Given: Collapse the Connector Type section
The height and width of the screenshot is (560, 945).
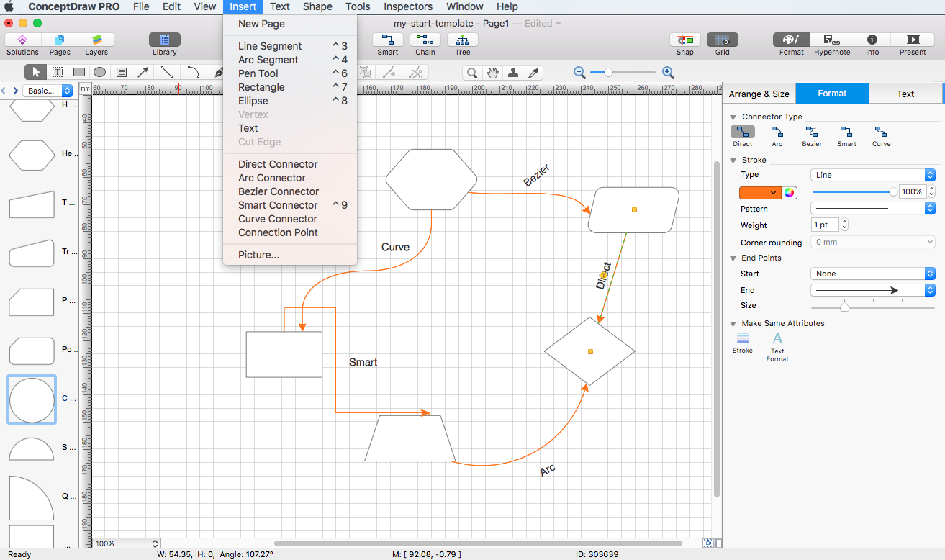Looking at the screenshot, I should tap(733, 117).
